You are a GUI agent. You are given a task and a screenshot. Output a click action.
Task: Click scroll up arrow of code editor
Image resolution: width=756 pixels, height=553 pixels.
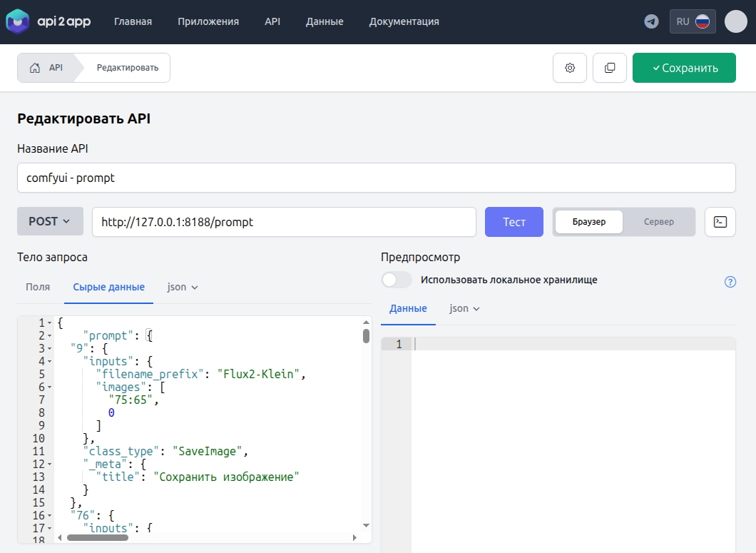pyautogui.click(x=367, y=323)
